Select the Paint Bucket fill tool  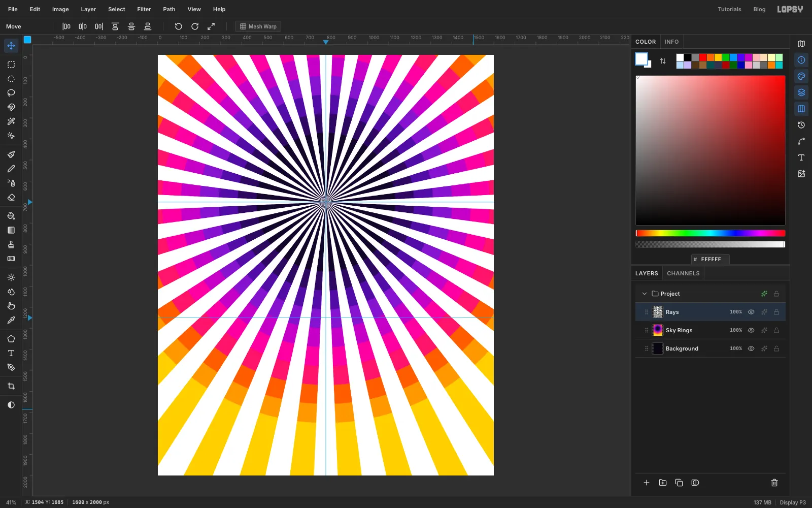(11, 216)
